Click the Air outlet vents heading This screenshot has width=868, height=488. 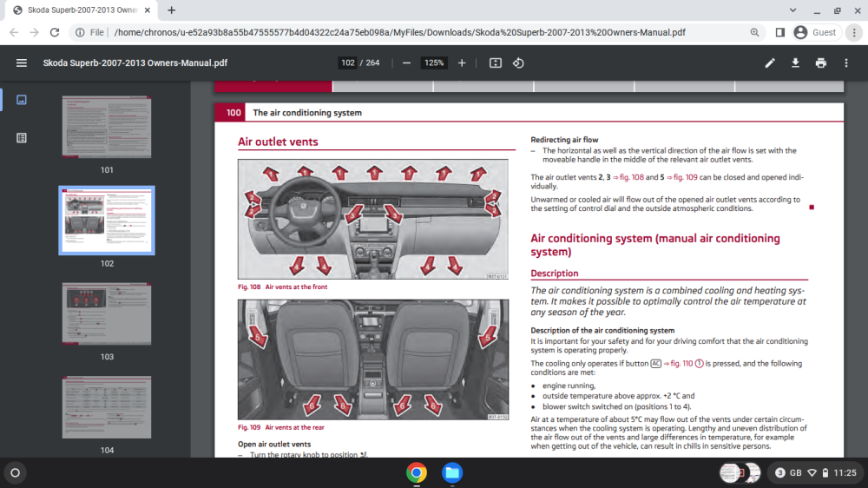point(278,142)
